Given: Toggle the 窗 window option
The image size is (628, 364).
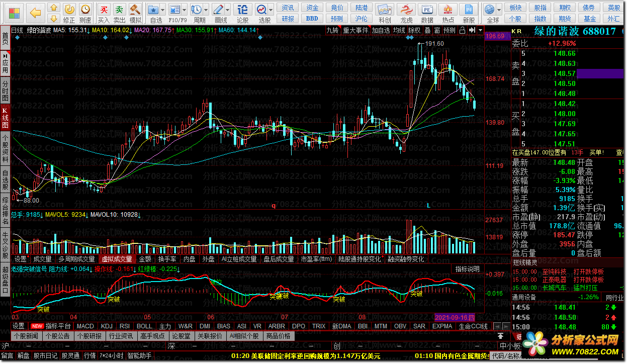Looking at the screenshot, I should (437, 30).
